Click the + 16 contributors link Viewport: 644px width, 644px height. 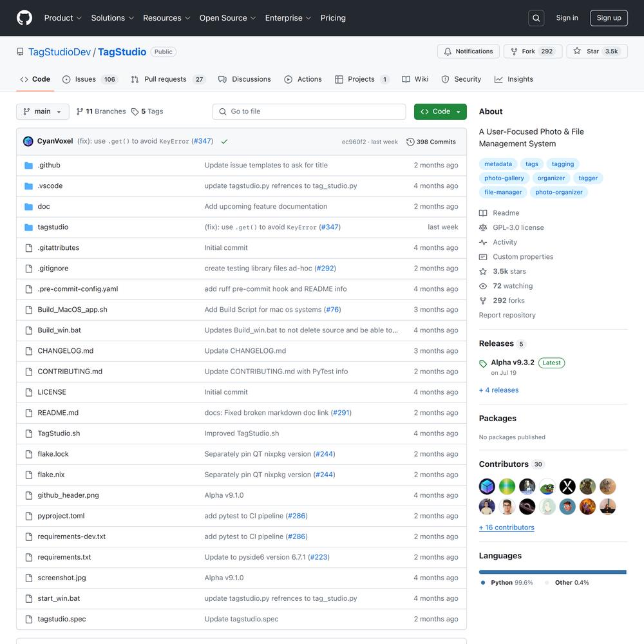click(506, 527)
